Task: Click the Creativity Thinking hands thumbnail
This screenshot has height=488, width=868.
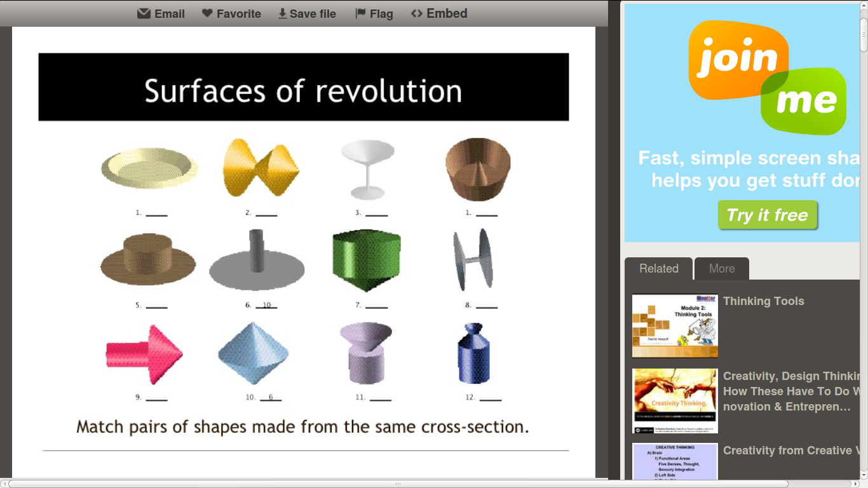Action: [675, 401]
